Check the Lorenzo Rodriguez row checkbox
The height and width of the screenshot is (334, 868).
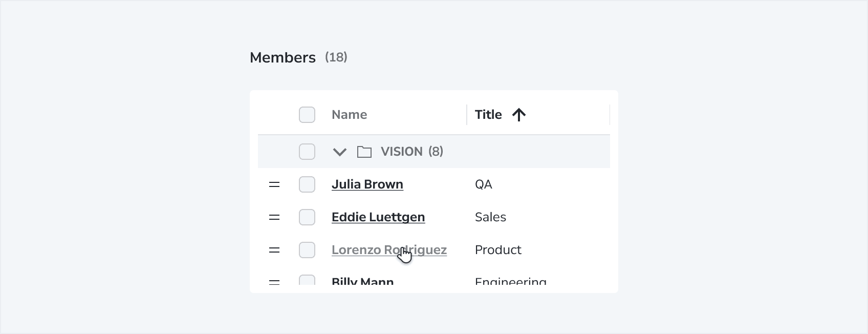[307, 250]
